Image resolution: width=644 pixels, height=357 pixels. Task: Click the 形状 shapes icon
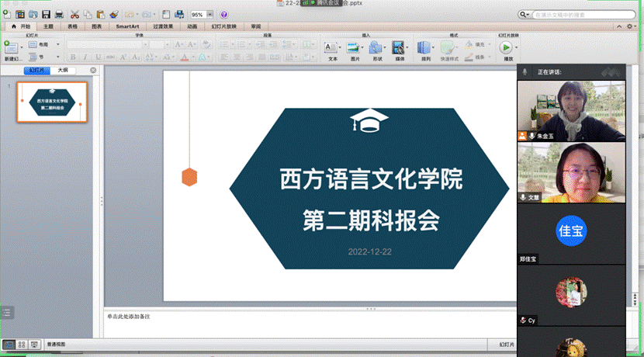pyautogui.click(x=376, y=48)
